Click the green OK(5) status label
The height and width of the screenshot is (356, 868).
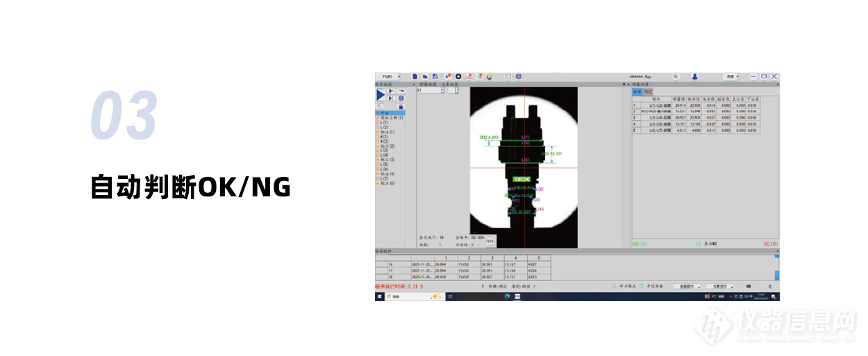pos(640,244)
